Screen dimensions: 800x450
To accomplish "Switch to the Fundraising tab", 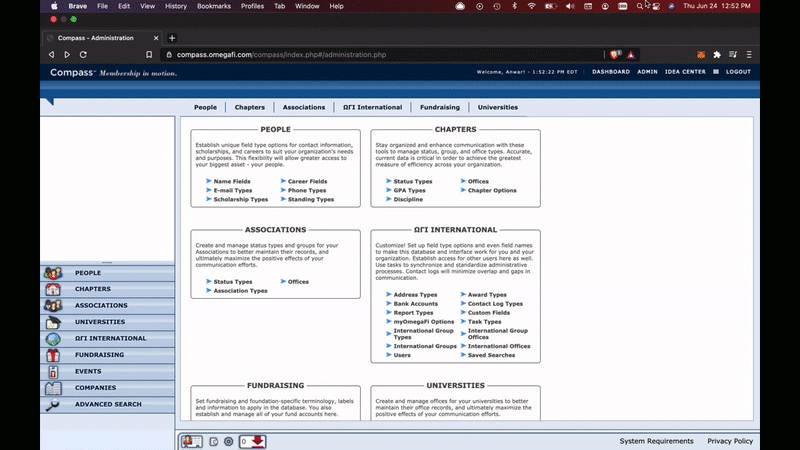I will point(440,108).
